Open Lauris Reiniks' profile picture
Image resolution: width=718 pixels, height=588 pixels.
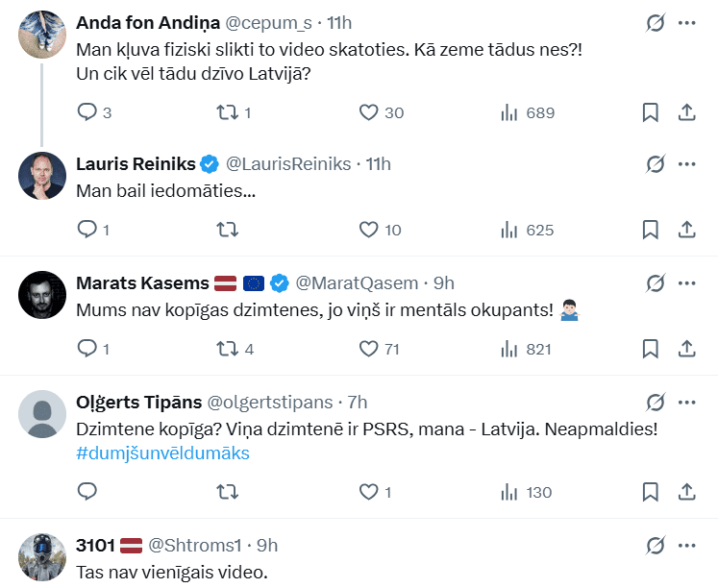pos(42,176)
